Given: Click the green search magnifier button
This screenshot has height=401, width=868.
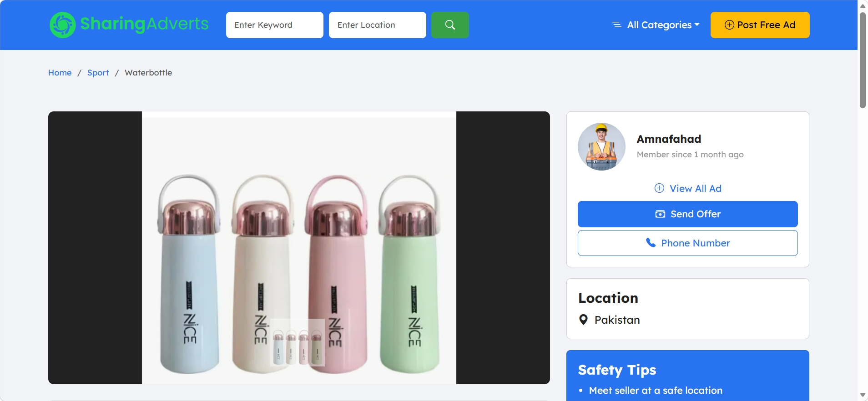Looking at the screenshot, I should coord(450,25).
